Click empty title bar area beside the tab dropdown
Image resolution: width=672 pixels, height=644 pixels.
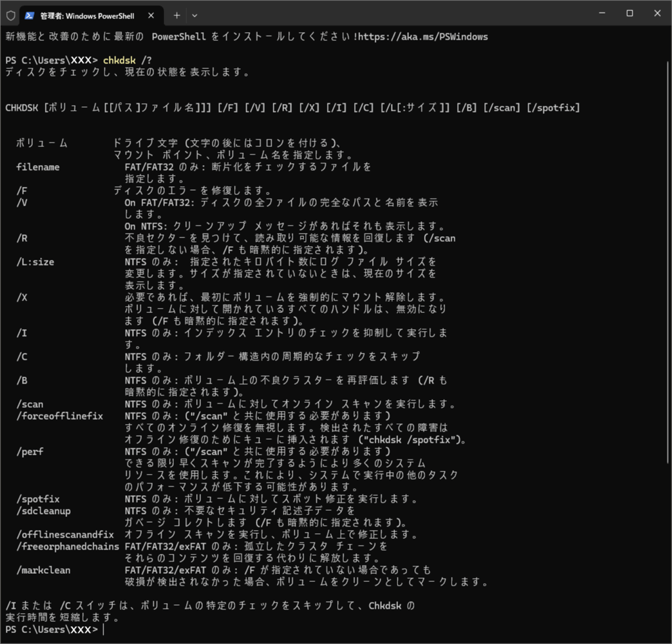pos(394,14)
